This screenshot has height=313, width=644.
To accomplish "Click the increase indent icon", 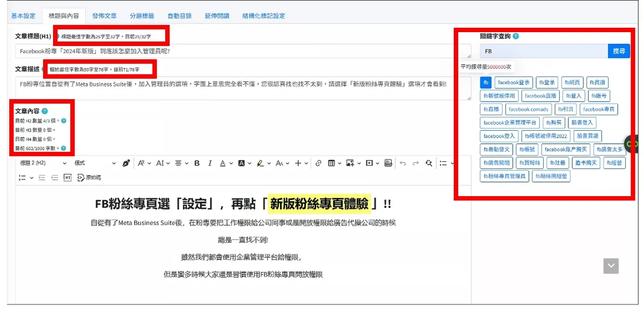I will [x=54, y=177].
